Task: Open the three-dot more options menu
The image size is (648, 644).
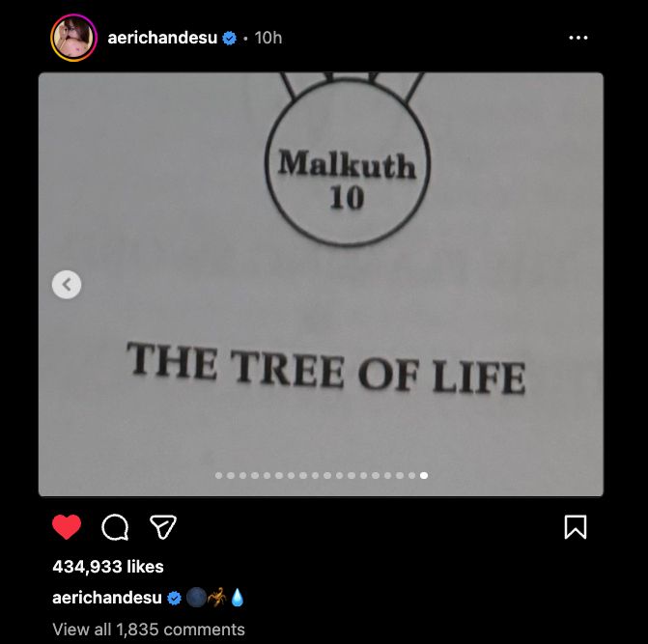Action: click(x=578, y=38)
